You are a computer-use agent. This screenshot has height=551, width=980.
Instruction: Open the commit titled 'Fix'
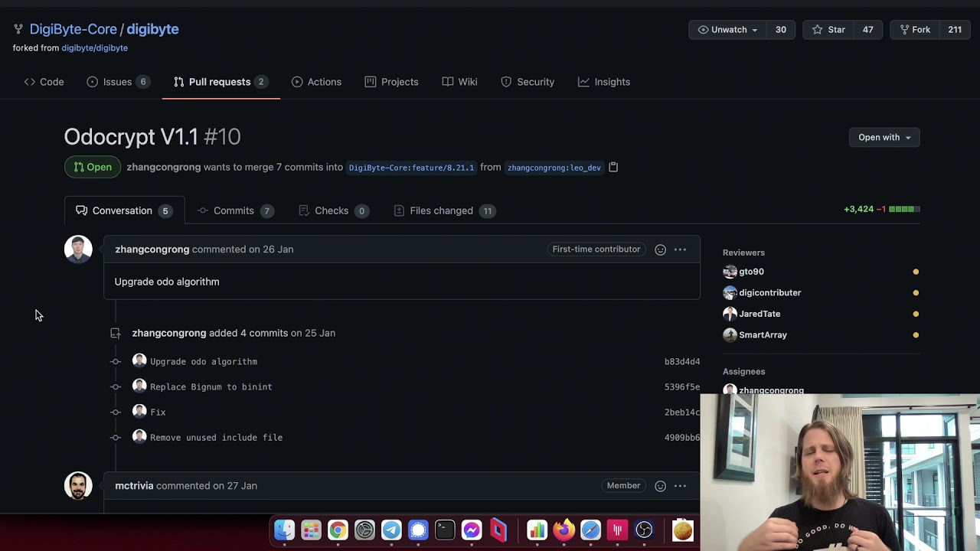coord(158,412)
